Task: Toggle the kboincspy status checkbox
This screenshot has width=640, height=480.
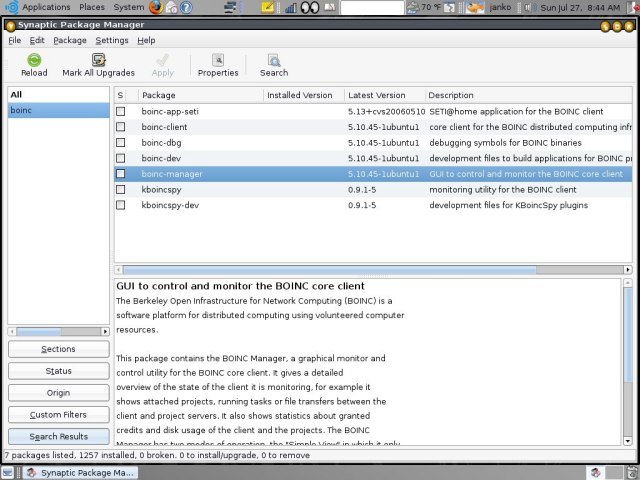Action: point(120,189)
